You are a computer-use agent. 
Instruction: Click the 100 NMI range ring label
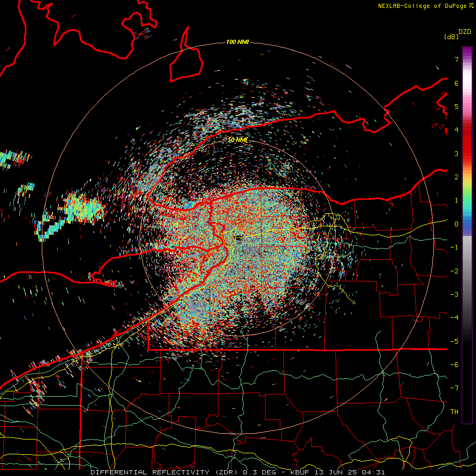pyautogui.click(x=237, y=42)
